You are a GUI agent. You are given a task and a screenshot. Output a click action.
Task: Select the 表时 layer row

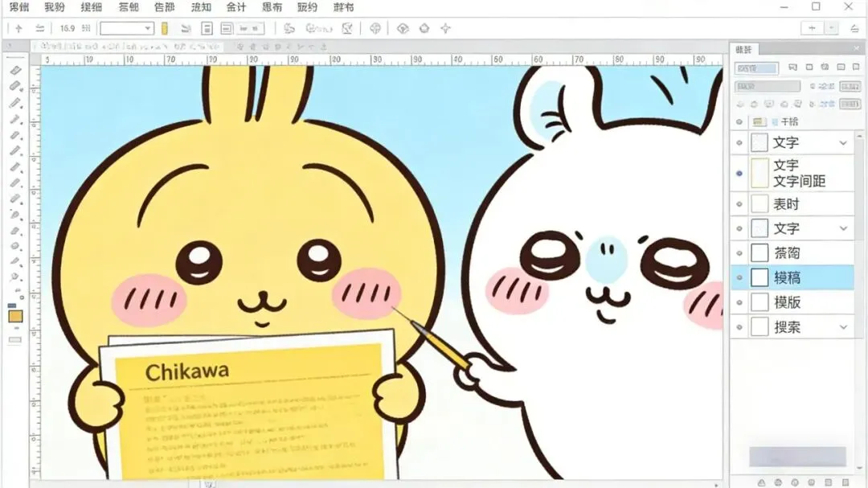coord(792,204)
